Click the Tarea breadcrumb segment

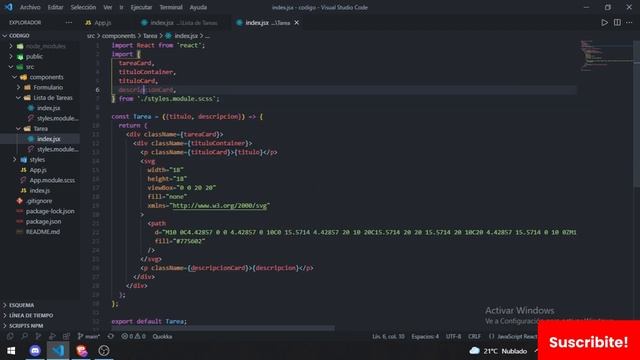(x=150, y=36)
